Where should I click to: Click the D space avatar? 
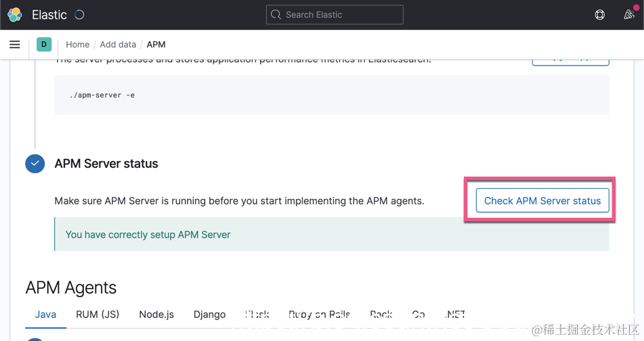click(x=44, y=45)
